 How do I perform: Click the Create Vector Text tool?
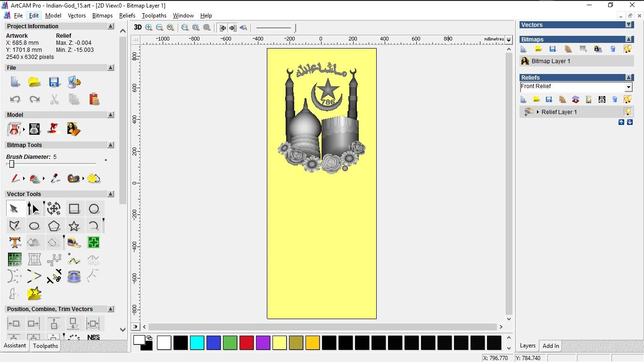coord(15,243)
